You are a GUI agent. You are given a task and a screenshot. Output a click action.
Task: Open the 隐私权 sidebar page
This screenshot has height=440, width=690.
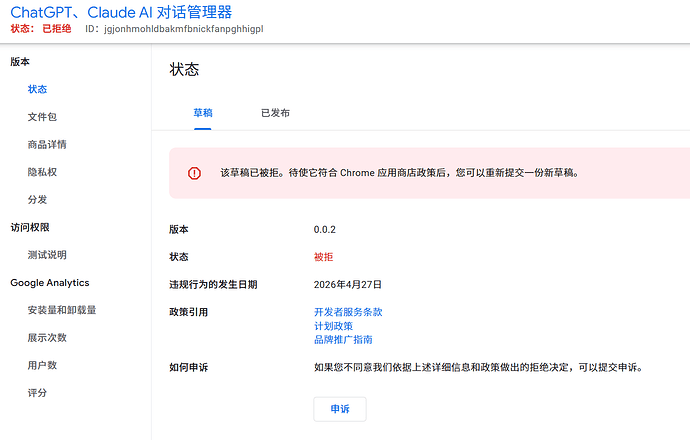coord(42,172)
